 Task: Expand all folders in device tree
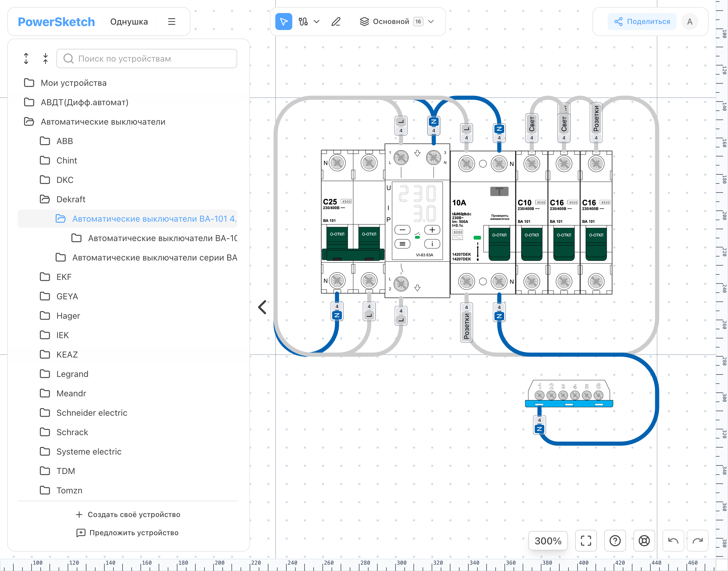(x=26, y=59)
